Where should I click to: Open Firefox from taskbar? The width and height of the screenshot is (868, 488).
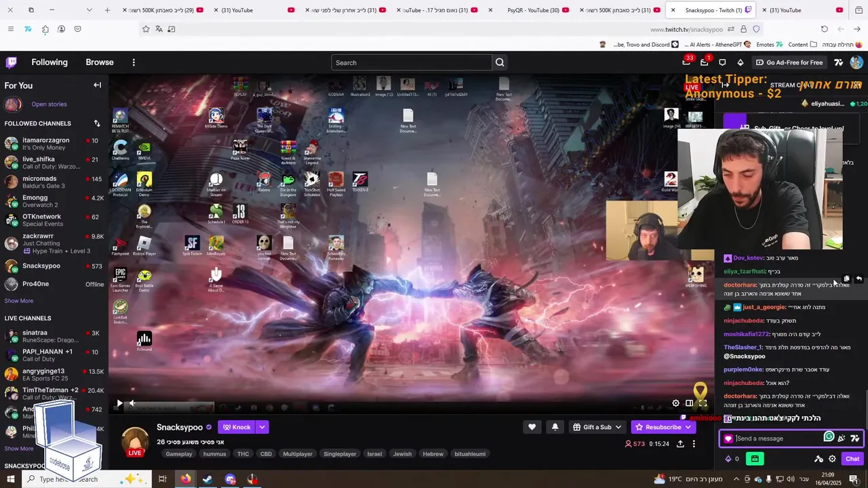(x=185, y=479)
